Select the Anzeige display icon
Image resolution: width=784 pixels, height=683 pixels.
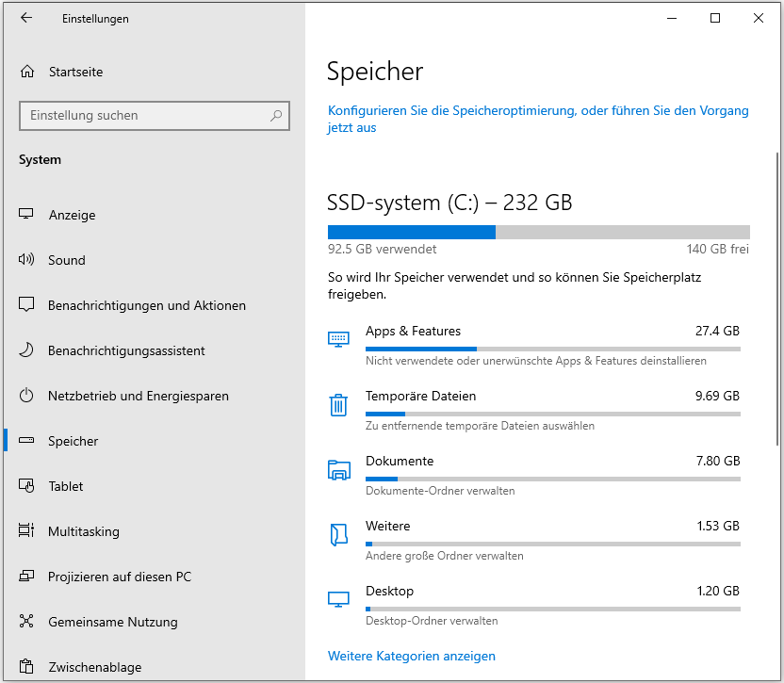pyautogui.click(x=26, y=215)
